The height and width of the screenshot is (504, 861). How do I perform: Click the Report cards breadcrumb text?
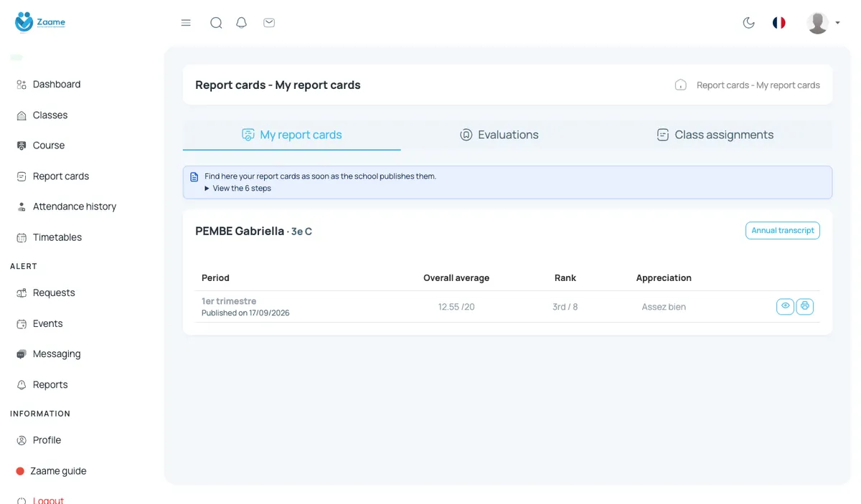coord(758,85)
